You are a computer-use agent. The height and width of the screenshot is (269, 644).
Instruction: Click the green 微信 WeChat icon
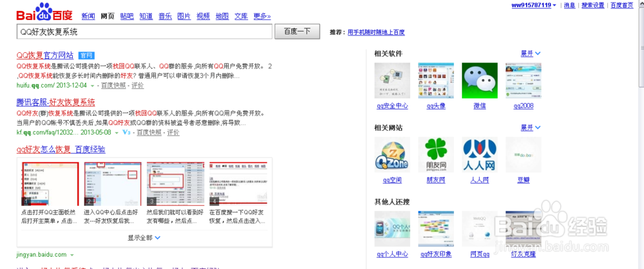(480, 80)
